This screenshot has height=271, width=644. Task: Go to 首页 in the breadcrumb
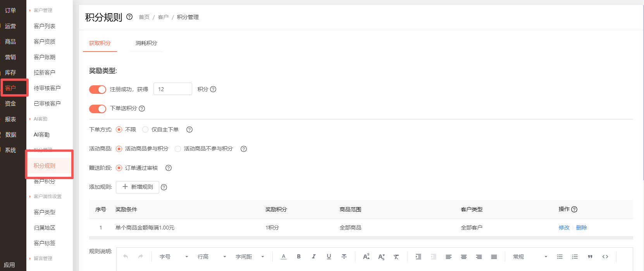click(144, 17)
